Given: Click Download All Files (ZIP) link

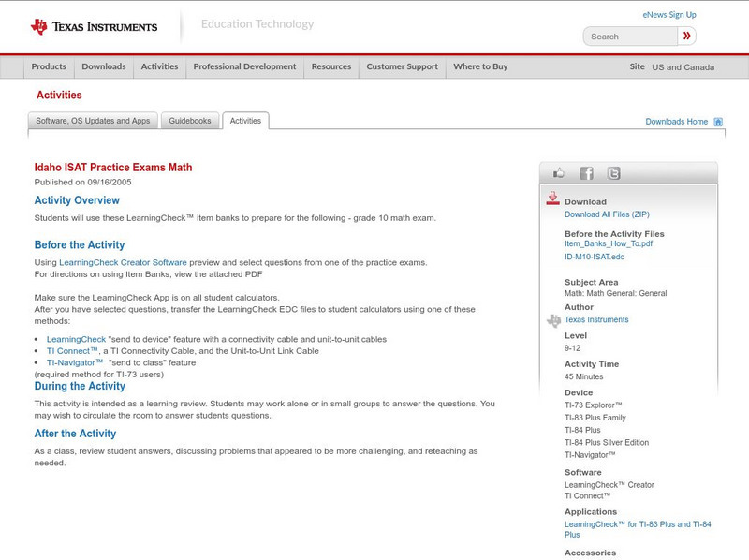Looking at the screenshot, I should (x=607, y=214).
